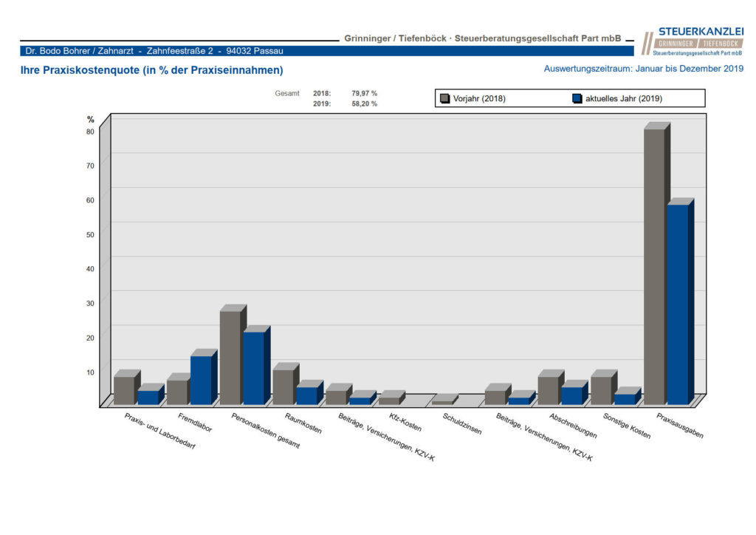Image resolution: width=756 pixels, height=535 pixels.
Task: Click the Steuerkanzlei Grinninger Tiefenböck logo
Action: point(693,41)
